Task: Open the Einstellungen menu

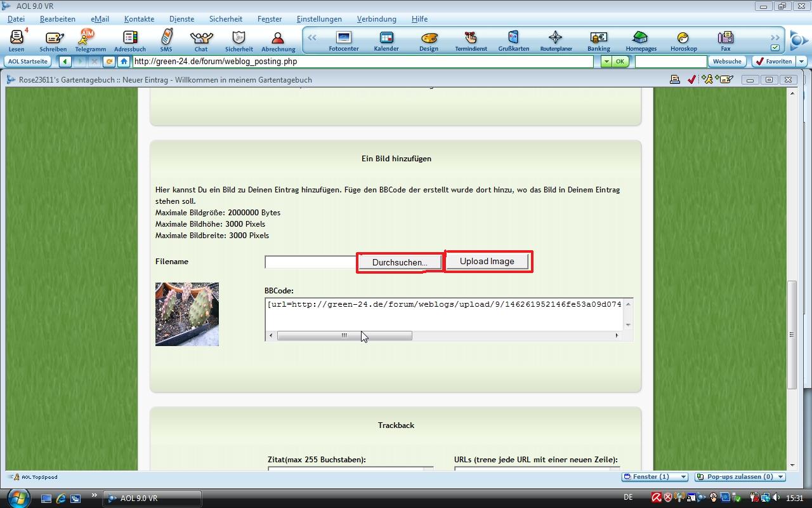Action: pyautogui.click(x=319, y=19)
